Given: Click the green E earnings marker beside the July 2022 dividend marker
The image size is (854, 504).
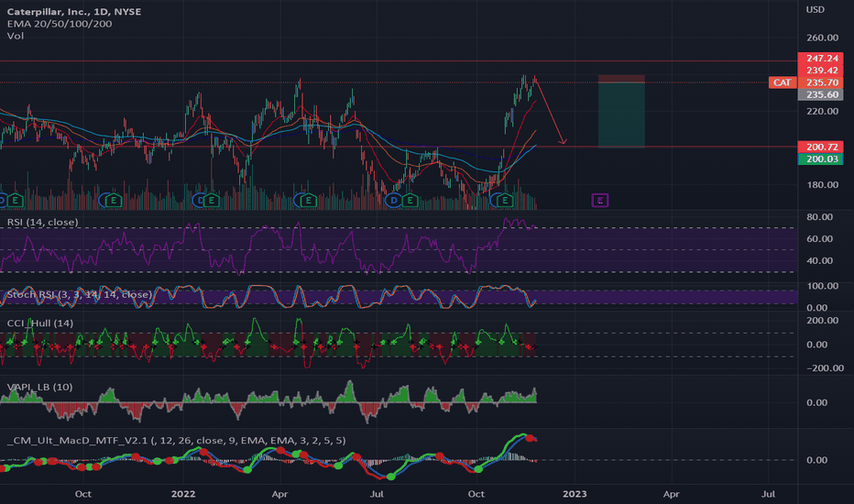Looking at the screenshot, I should pos(410,201).
